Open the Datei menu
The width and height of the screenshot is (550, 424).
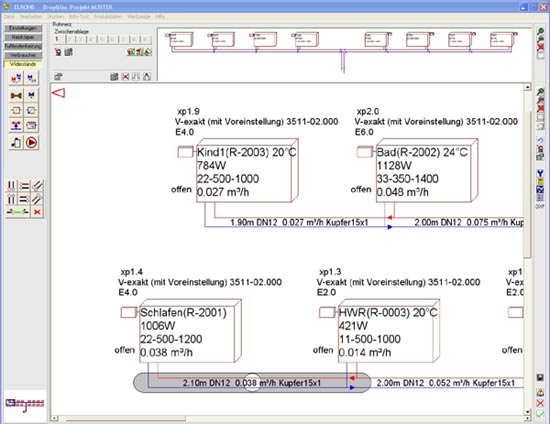9,16
